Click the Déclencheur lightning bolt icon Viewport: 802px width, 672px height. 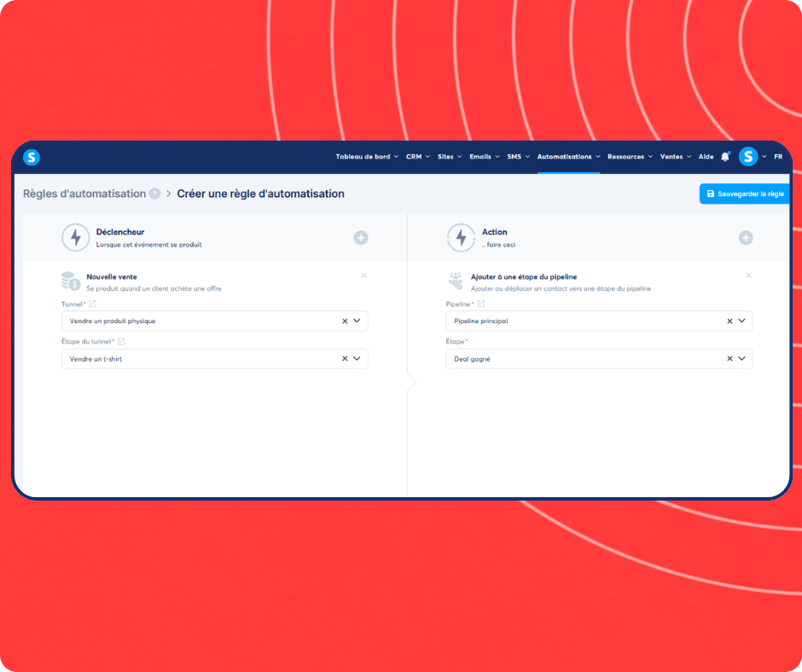(x=76, y=238)
